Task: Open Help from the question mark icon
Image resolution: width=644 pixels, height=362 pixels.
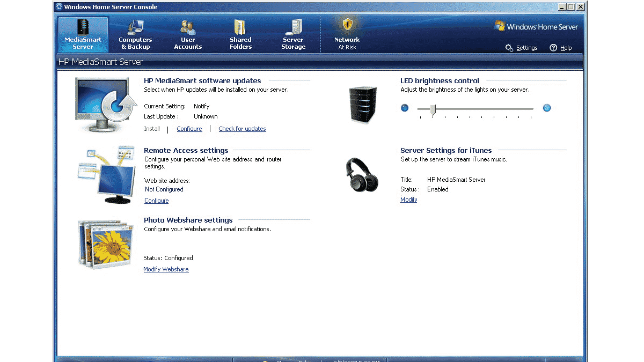Action: point(553,48)
